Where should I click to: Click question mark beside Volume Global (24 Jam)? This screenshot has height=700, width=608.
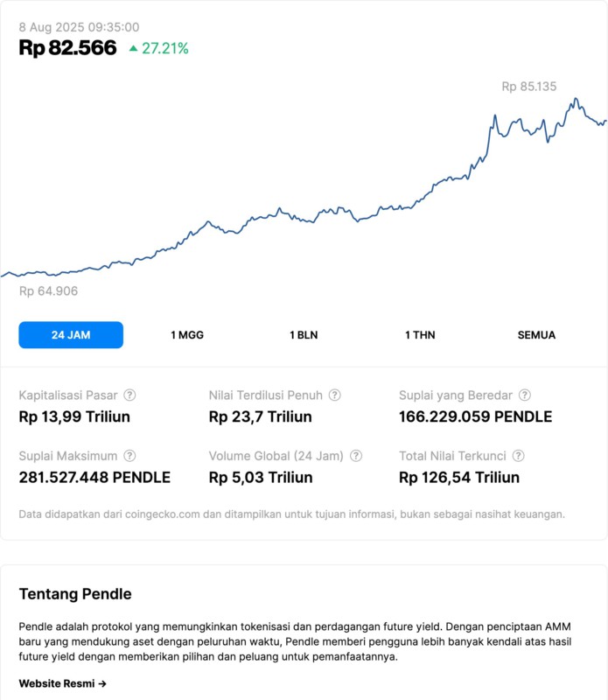[355, 456]
